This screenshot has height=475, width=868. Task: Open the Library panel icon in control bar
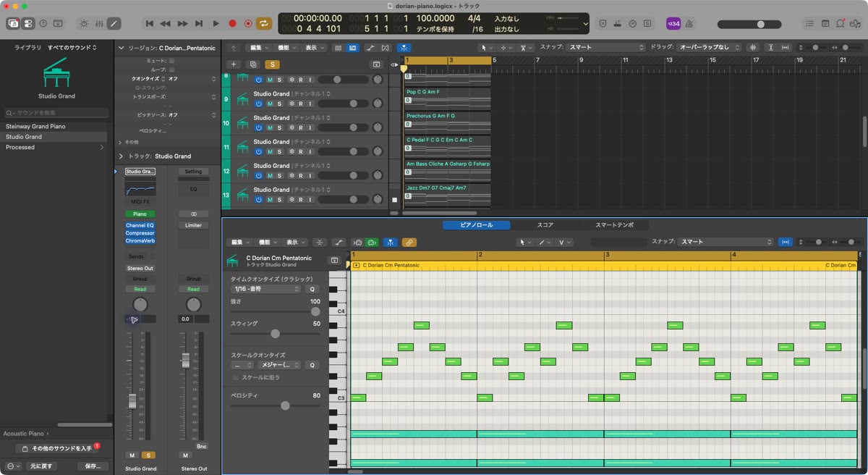(x=13, y=23)
